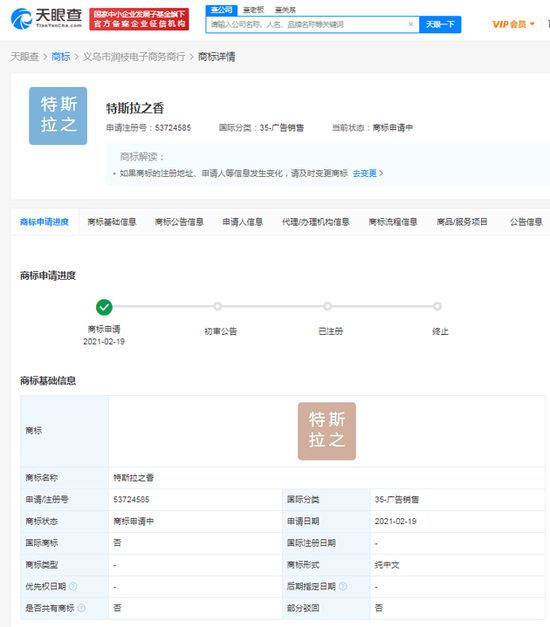This screenshot has height=627, width=550.
Task: Click the 终止 progress step circle
Action: coord(437,306)
